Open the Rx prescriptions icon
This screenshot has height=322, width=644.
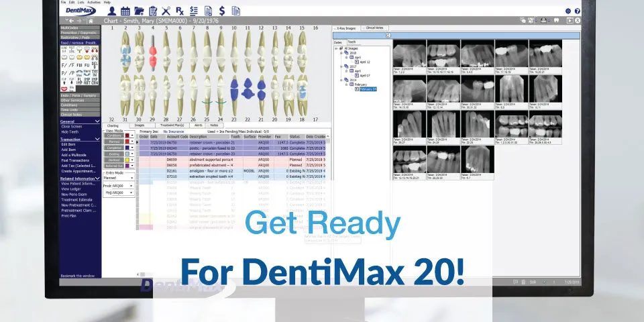click(x=180, y=11)
